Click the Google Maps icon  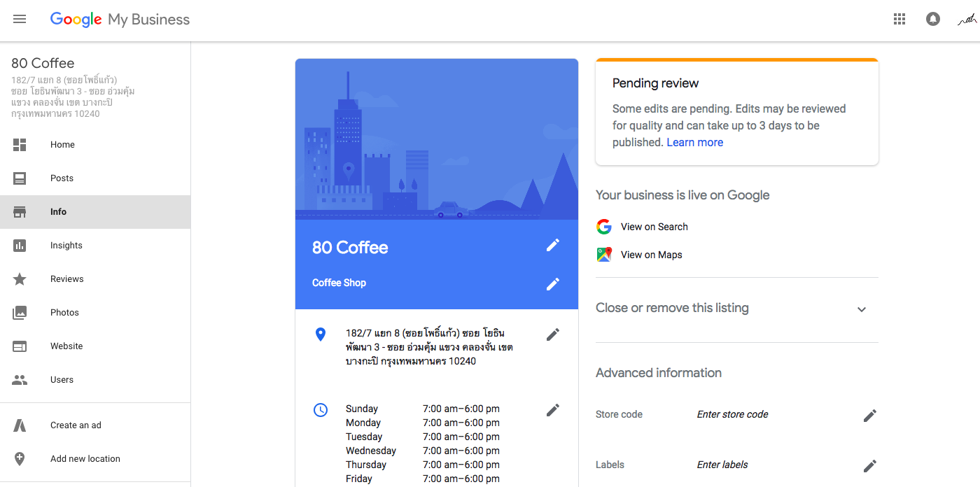coord(604,255)
